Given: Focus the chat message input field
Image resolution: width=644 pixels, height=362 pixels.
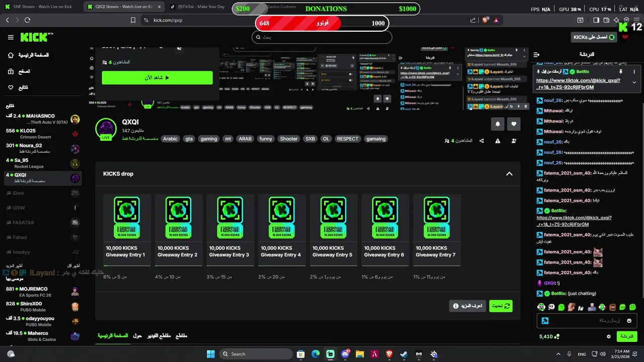Looking at the screenshot, I should (x=587, y=320).
